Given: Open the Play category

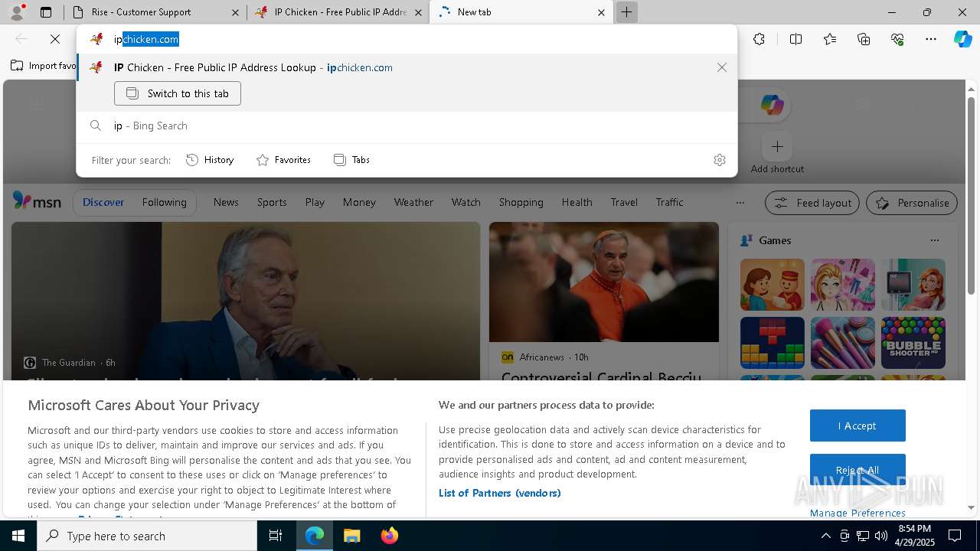Looking at the screenshot, I should [x=315, y=202].
